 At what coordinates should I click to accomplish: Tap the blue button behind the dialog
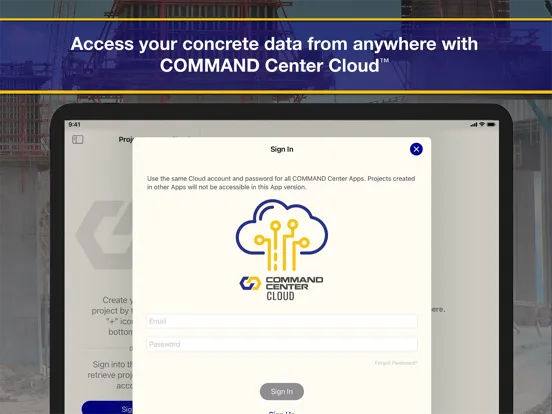(x=107, y=407)
